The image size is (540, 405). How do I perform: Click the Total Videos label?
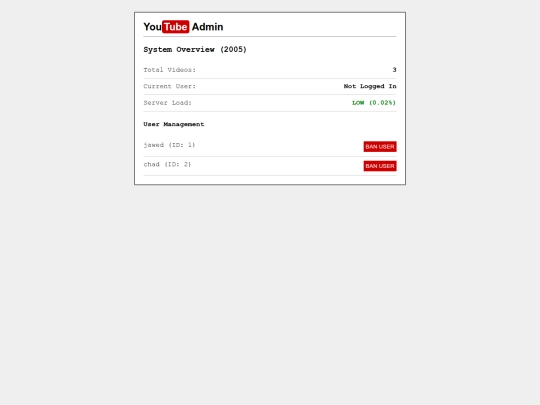[169, 70]
